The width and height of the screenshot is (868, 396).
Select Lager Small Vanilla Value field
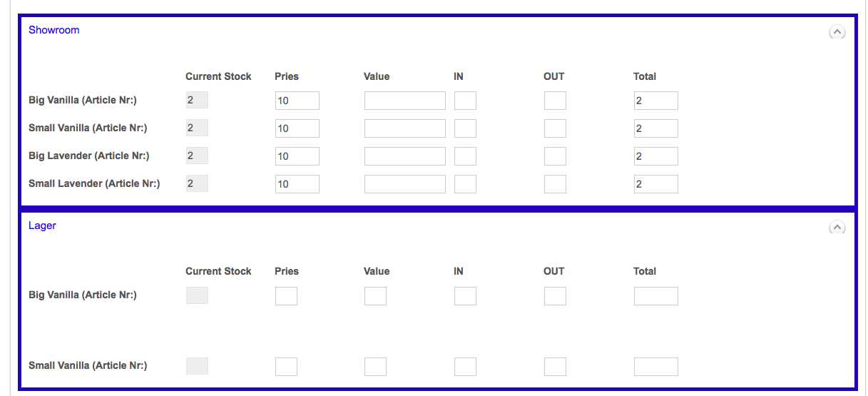point(375,367)
